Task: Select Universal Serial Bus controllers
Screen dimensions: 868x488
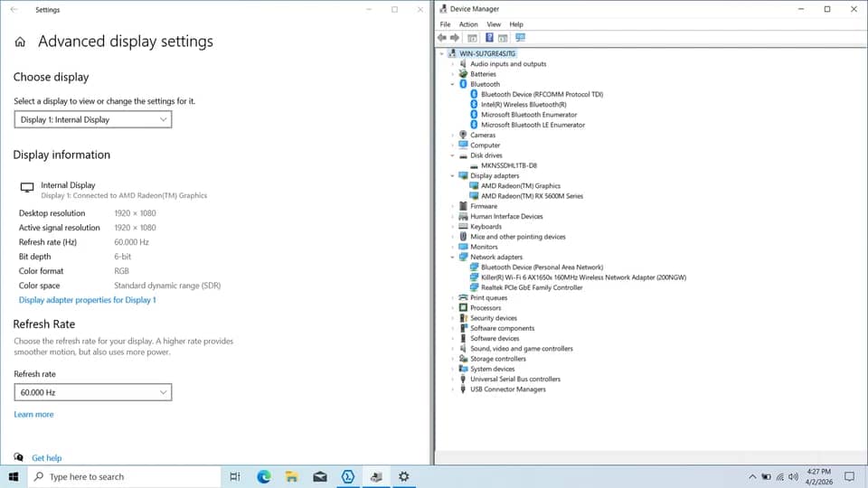Action: click(515, 380)
